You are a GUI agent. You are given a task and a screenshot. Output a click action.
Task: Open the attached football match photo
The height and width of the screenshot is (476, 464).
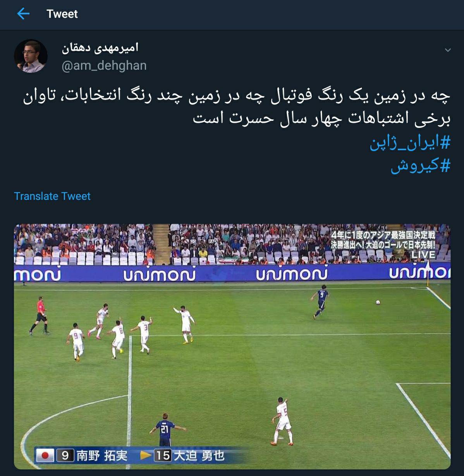click(x=232, y=347)
